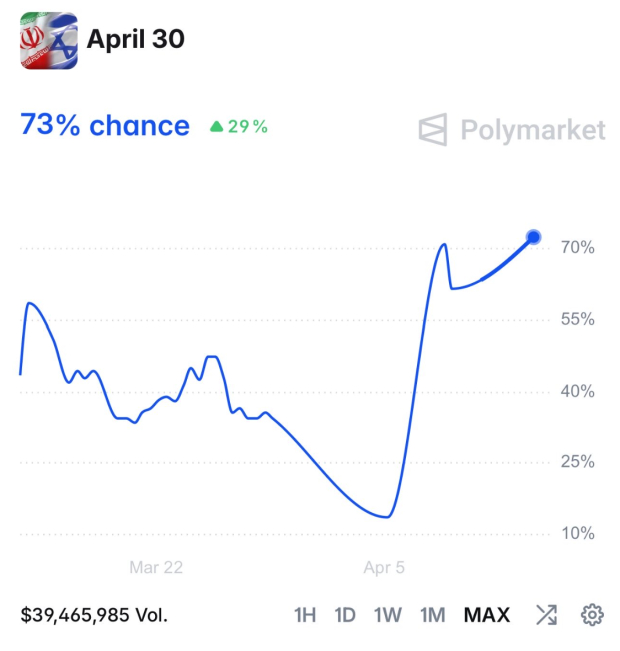Switch chart to 1W range

click(388, 614)
